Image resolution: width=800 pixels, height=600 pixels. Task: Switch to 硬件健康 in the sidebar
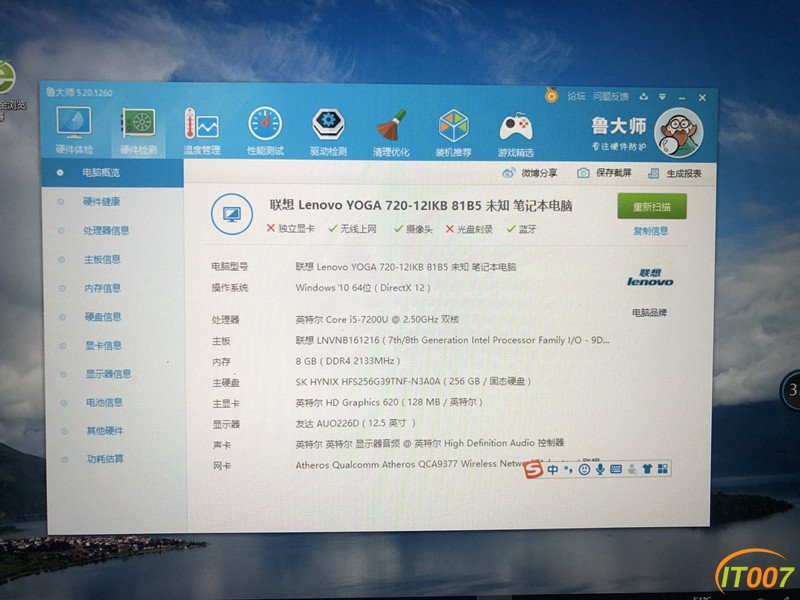pyautogui.click(x=101, y=202)
